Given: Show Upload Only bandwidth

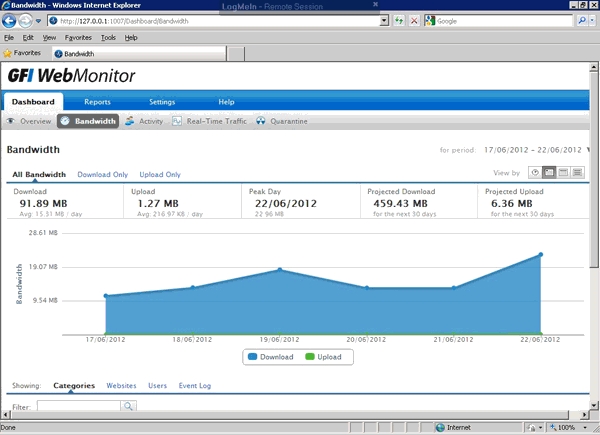Looking at the screenshot, I should [x=160, y=174].
